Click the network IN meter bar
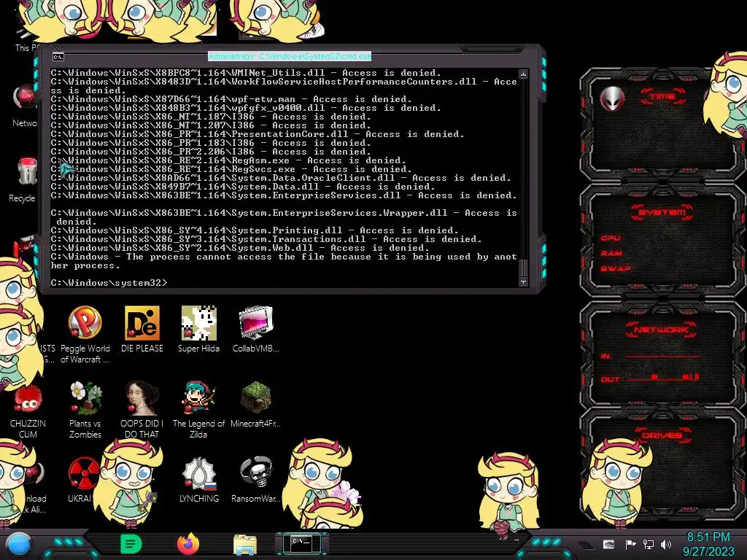 (x=663, y=356)
